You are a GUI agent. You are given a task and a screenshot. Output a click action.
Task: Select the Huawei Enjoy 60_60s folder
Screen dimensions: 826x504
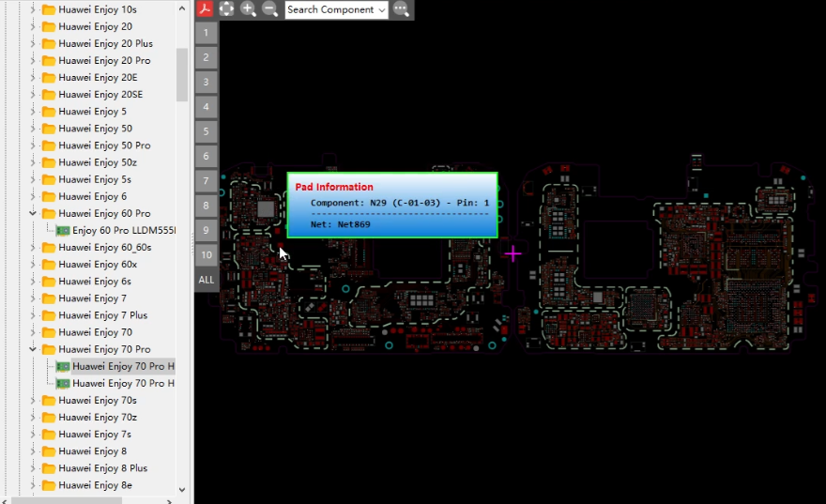105,248
